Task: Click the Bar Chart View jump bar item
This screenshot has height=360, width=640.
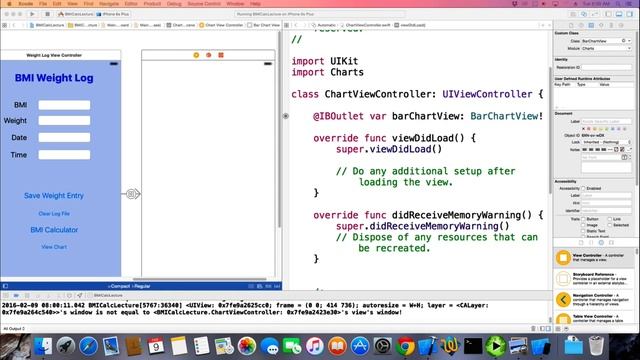Action: click(263, 25)
